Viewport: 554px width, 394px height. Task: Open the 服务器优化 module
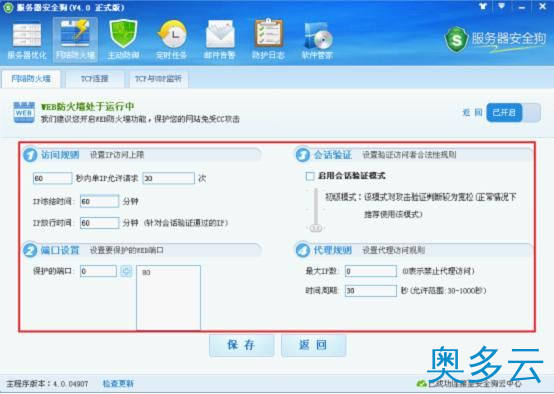pyautogui.click(x=27, y=41)
